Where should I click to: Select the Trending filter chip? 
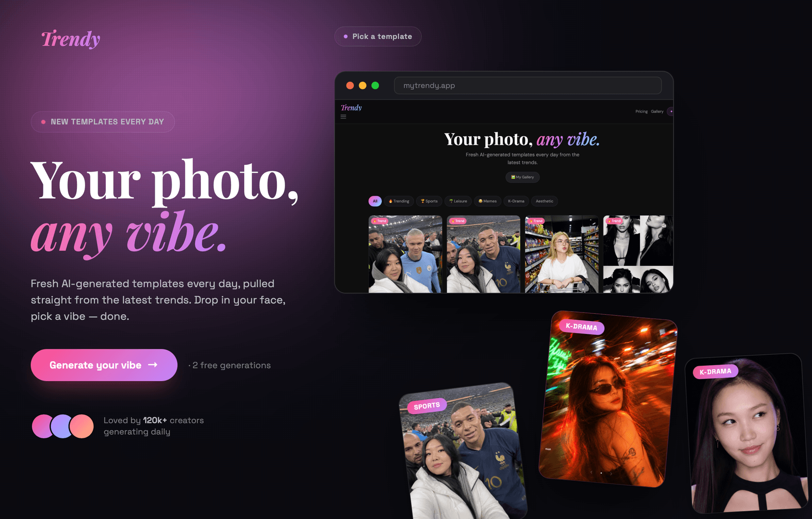click(x=399, y=201)
